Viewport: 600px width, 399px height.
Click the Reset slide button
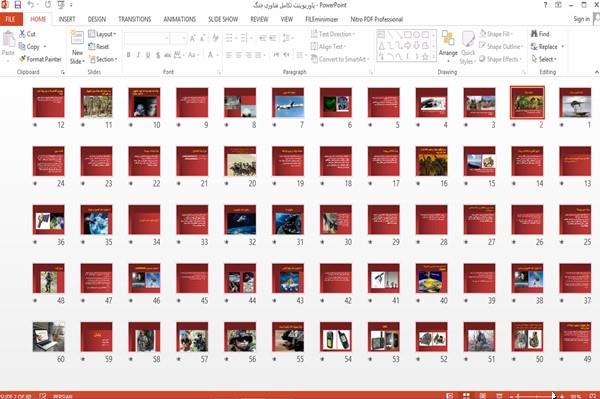point(99,47)
